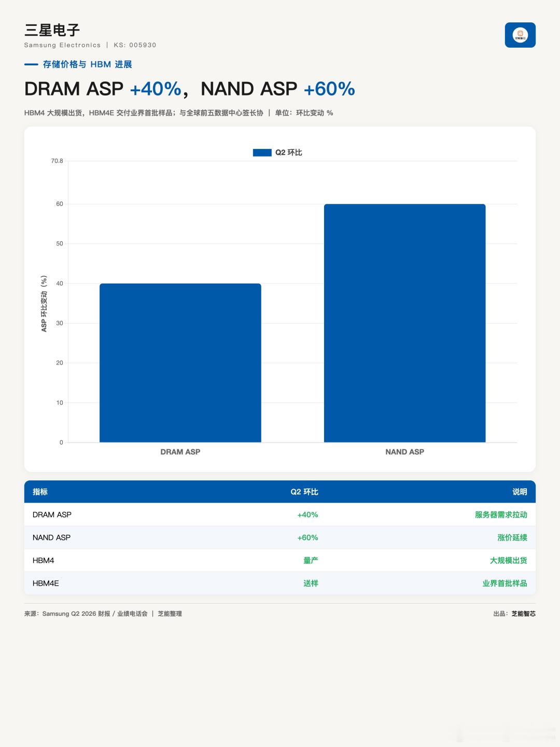Click the 指标 table column header
The height and width of the screenshot is (747, 560).
pos(40,492)
